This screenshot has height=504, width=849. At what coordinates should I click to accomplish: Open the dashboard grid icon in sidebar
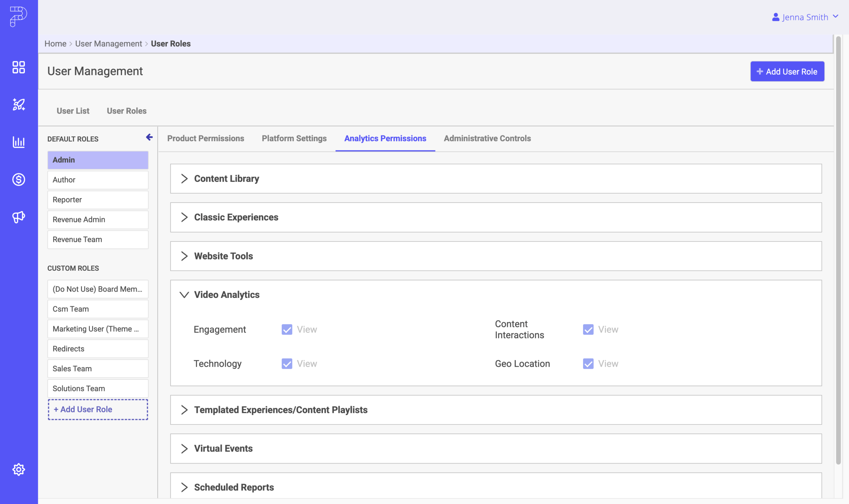(x=19, y=67)
